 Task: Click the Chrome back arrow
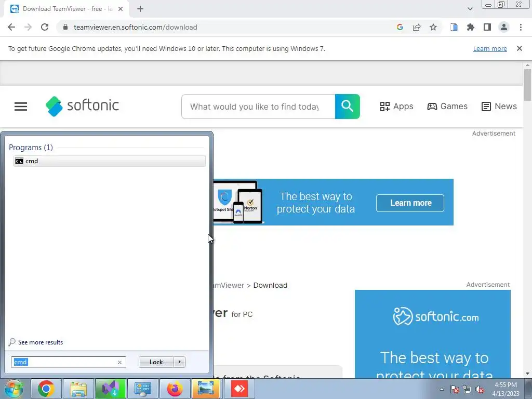(11, 27)
